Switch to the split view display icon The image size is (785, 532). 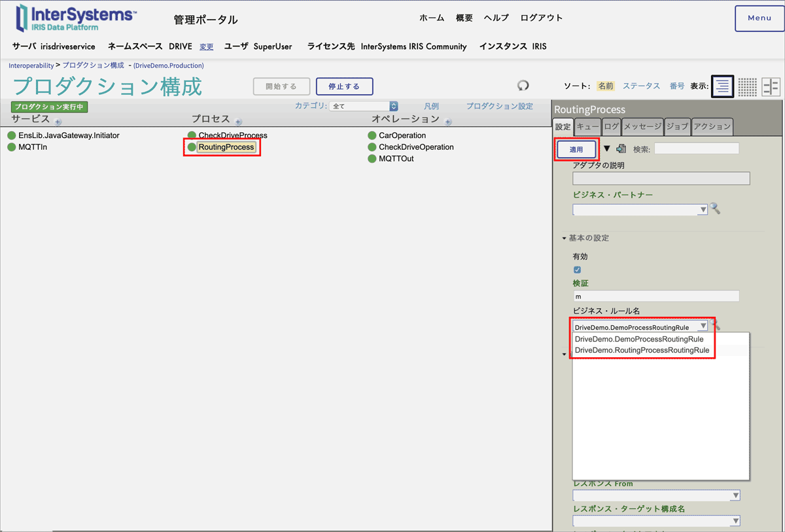(x=771, y=86)
